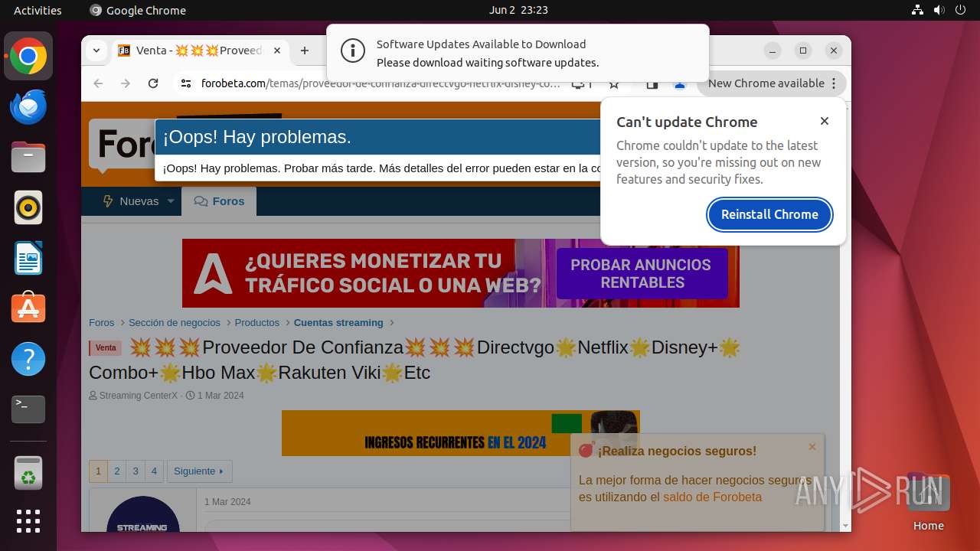
Task: Reload the current page
Action: [x=153, y=83]
